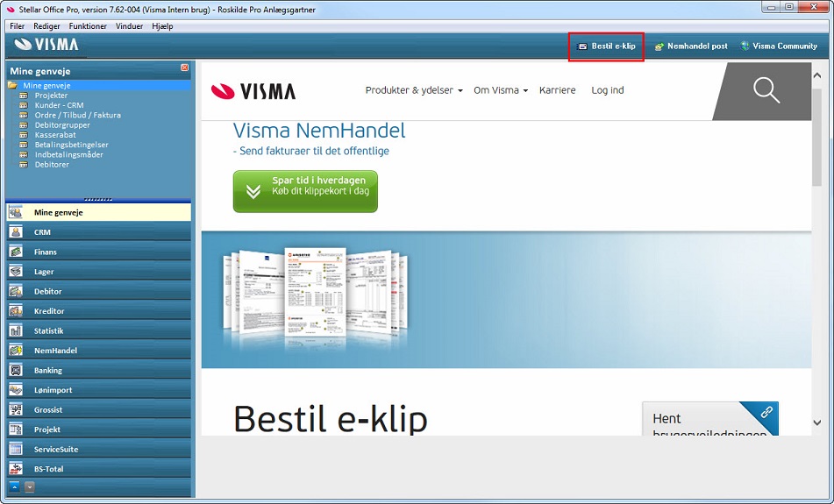The image size is (834, 504).
Task: Open the Karriere link
Action: pyautogui.click(x=558, y=90)
